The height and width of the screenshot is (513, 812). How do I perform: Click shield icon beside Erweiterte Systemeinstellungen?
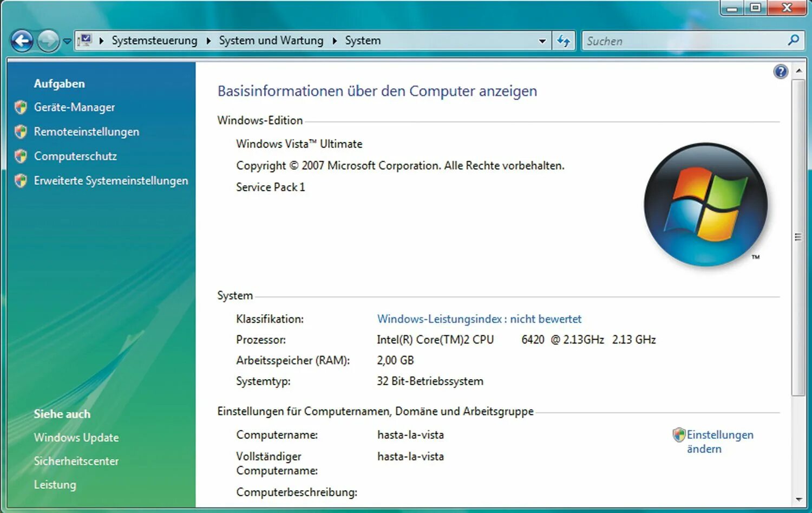pyautogui.click(x=21, y=180)
